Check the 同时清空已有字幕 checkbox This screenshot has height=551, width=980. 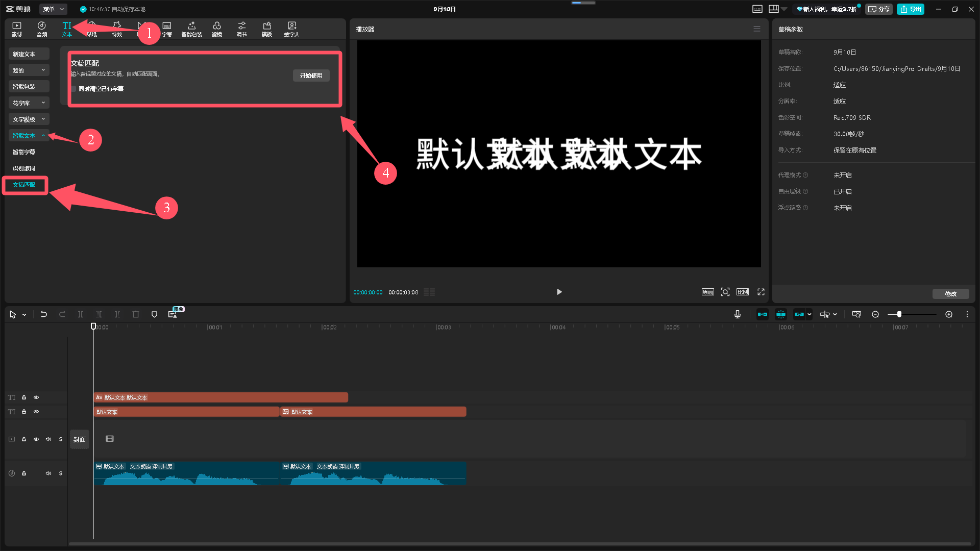point(74,89)
